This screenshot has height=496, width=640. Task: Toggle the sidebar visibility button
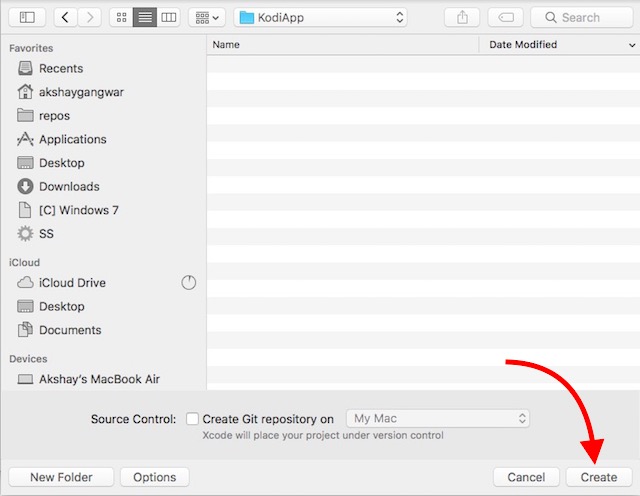(x=27, y=18)
